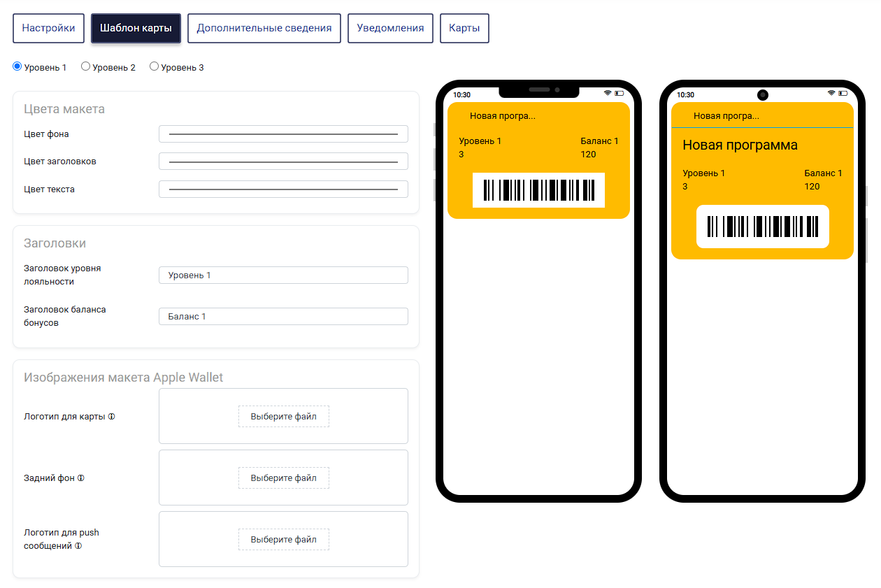Click battery icon on the right phone preview
This screenshot has height=588, width=881.
tap(843, 93)
